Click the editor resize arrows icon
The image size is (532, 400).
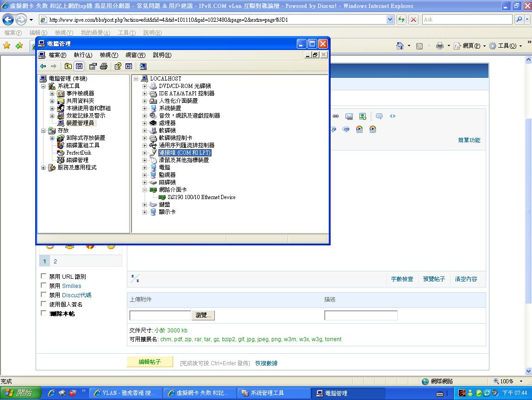tap(135, 279)
